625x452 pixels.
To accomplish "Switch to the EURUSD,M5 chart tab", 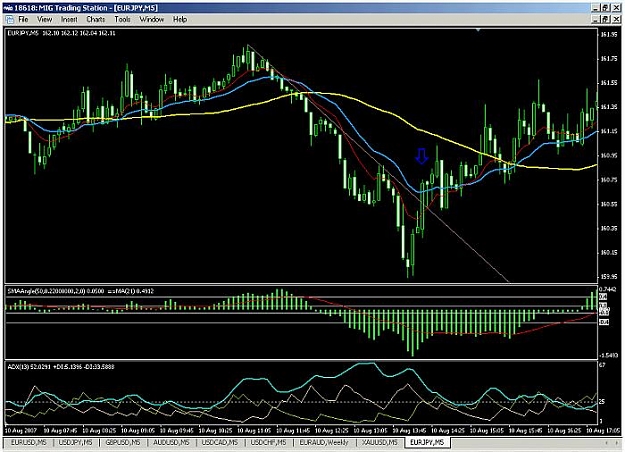I will (x=28, y=442).
